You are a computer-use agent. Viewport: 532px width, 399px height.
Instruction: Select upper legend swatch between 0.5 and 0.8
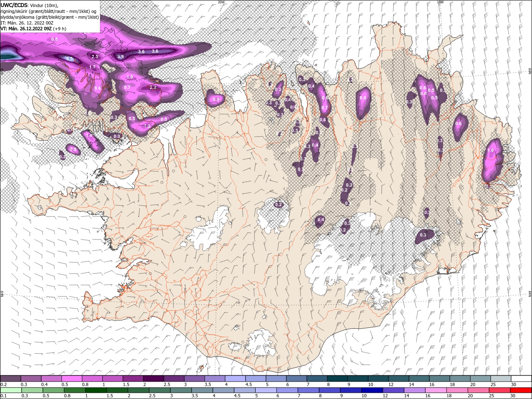click(x=71, y=379)
